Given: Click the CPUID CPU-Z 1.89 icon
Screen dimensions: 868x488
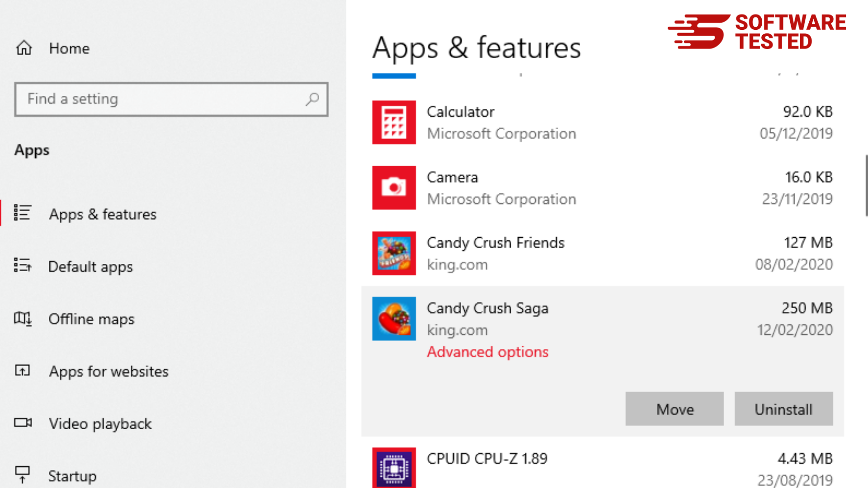Looking at the screenshot, I should [394, 468].
